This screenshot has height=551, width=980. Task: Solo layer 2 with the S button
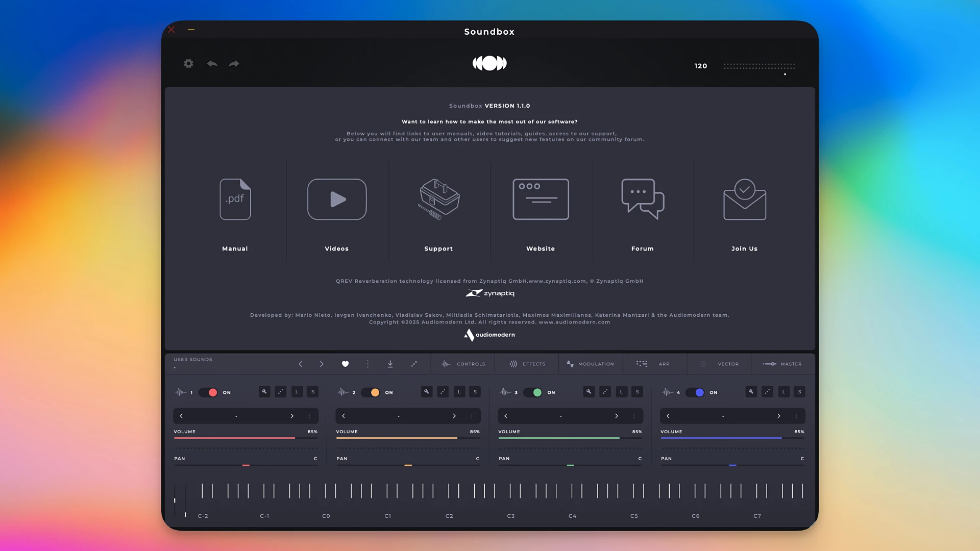click(475, 392)
